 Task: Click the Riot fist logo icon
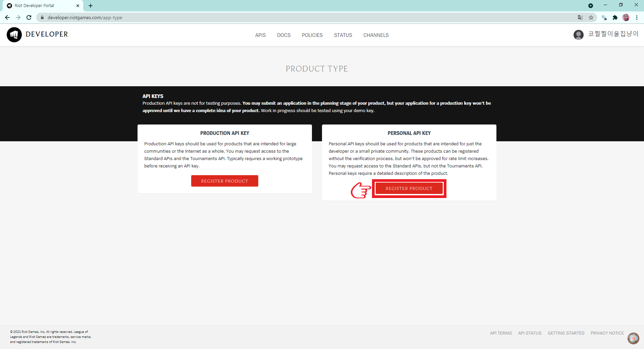pos(14,35)
